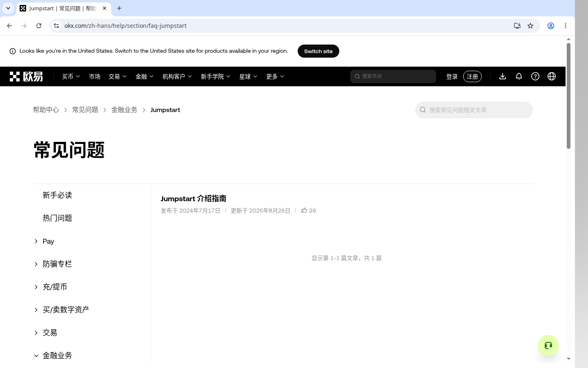The height and width of the screenshot is (368, 588).
Task: Expand the 机构客户 dropdown
Action: click(177, 76)
